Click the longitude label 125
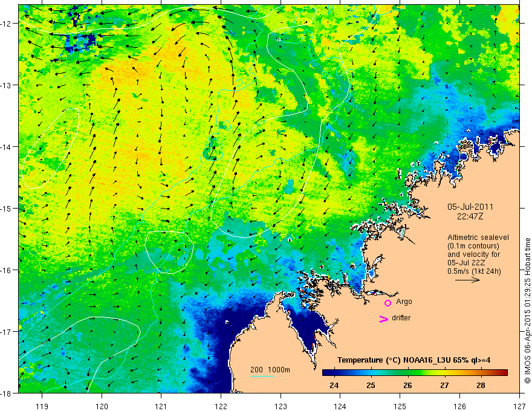Viewport: 532px width, 411px height. [400, 406]
